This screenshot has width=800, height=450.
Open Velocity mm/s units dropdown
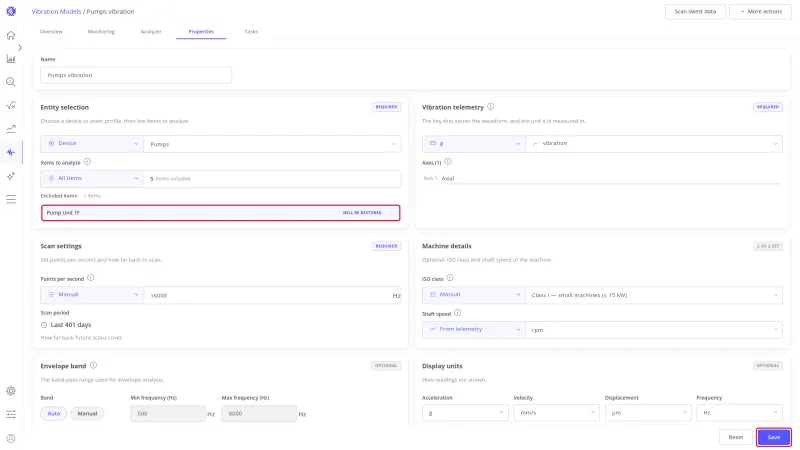(x=556, y=413)
